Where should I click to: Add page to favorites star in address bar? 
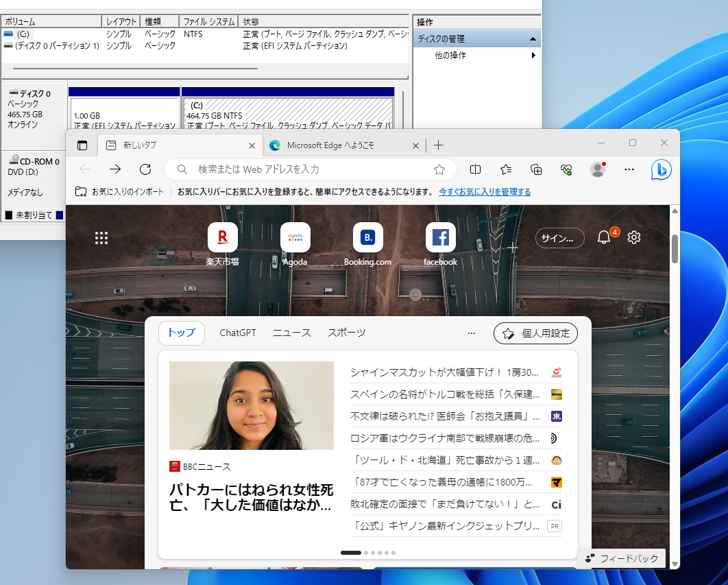[439, 169]
